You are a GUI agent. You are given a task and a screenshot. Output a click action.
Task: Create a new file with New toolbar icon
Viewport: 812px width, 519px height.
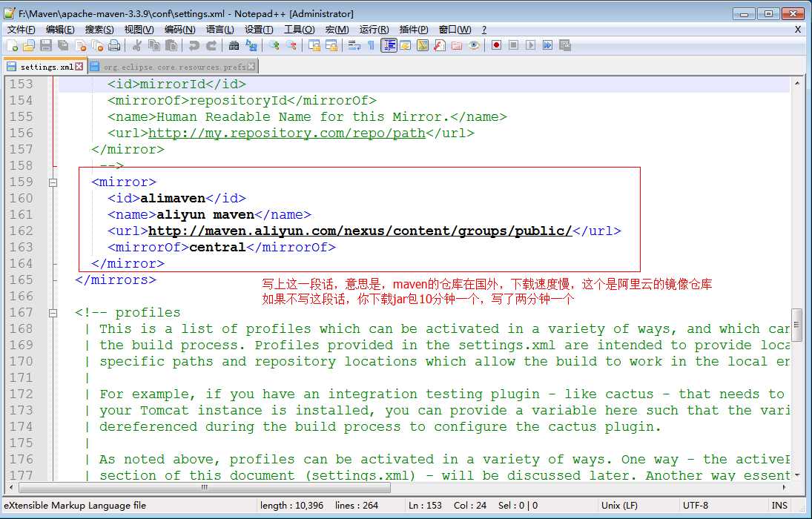pyautogui.click(x=13, y=45)
